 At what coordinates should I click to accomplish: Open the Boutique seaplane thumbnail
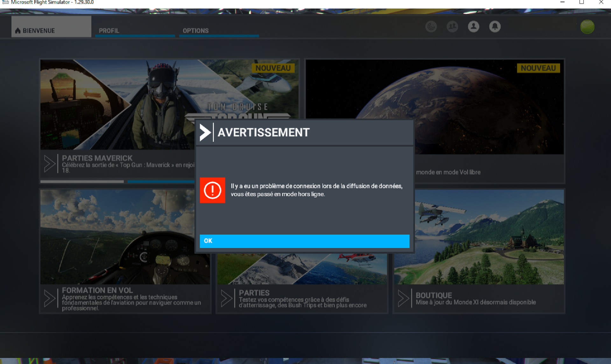(x=489, y=237)
